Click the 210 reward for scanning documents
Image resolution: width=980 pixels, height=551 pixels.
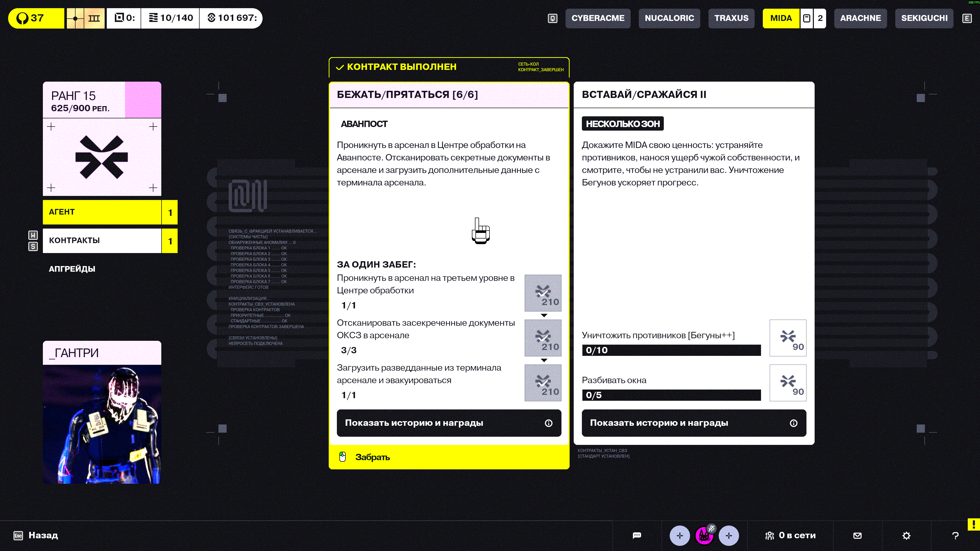(543, 338)
